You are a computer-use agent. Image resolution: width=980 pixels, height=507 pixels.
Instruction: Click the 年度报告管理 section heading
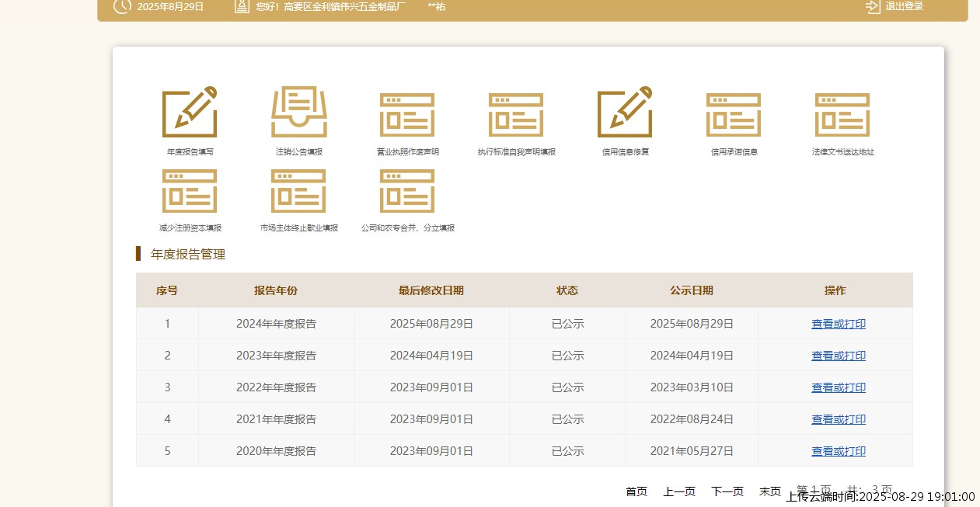tap(188, 254)
